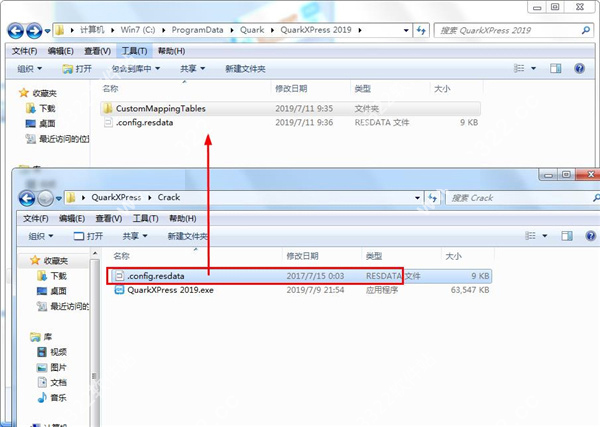Select CustomMappingTables folder
600x427 pixels.
[290, 109]
